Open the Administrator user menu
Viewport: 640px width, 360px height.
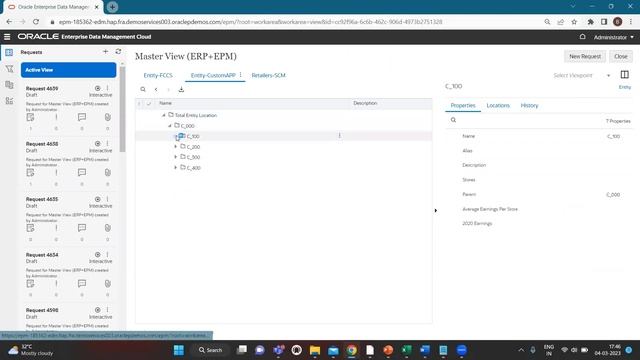pos(613,37)
